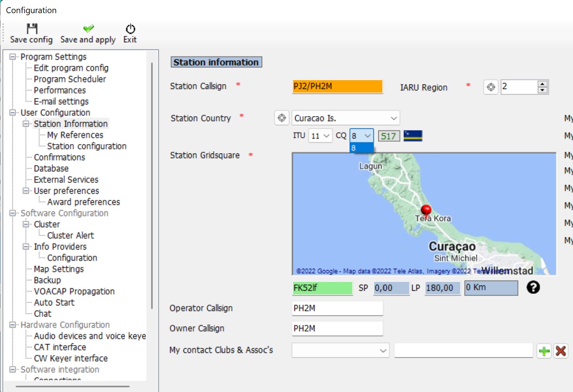Viewport: 573px width, 392px height.
Task: Open Auto Start settings
Action: coord(54,302)
